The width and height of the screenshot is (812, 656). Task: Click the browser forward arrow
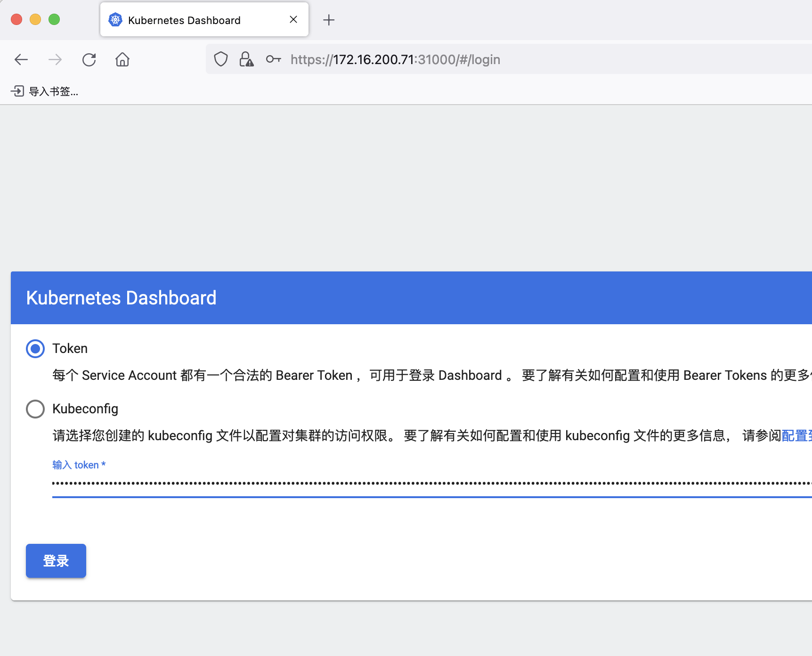(55, 59)
